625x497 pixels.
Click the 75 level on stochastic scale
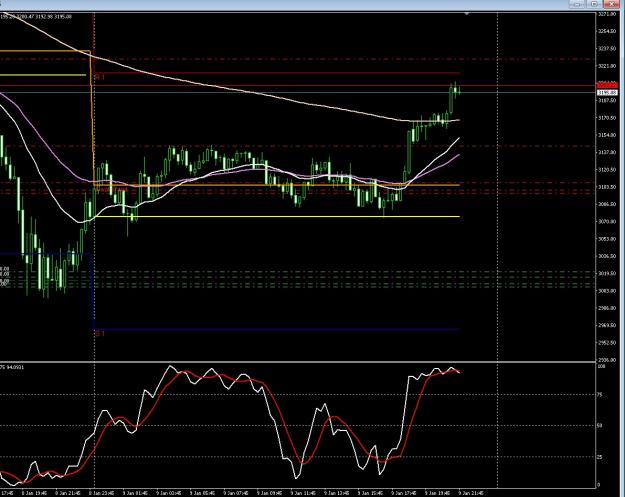pyautogui.click(x=599, y=395)
